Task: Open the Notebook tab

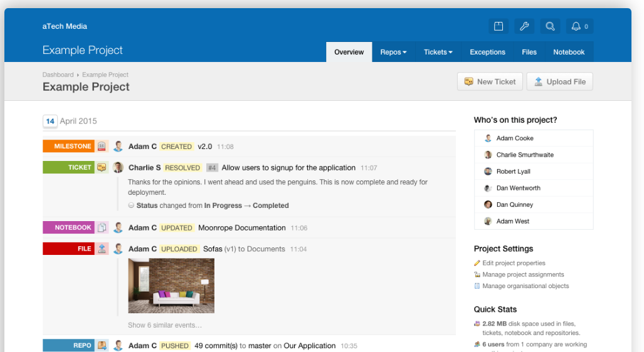Action: click(x=569, y=52)
